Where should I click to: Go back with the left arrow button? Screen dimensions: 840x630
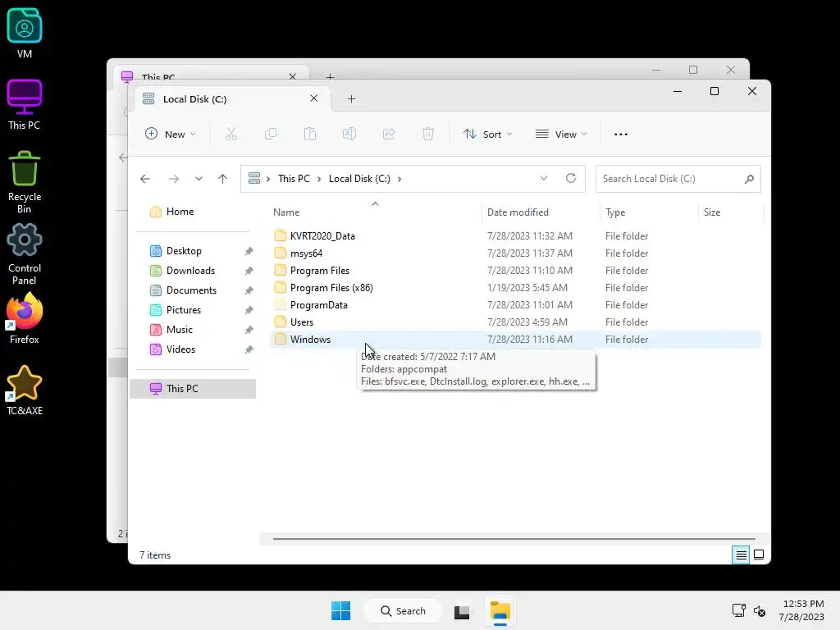145,179
